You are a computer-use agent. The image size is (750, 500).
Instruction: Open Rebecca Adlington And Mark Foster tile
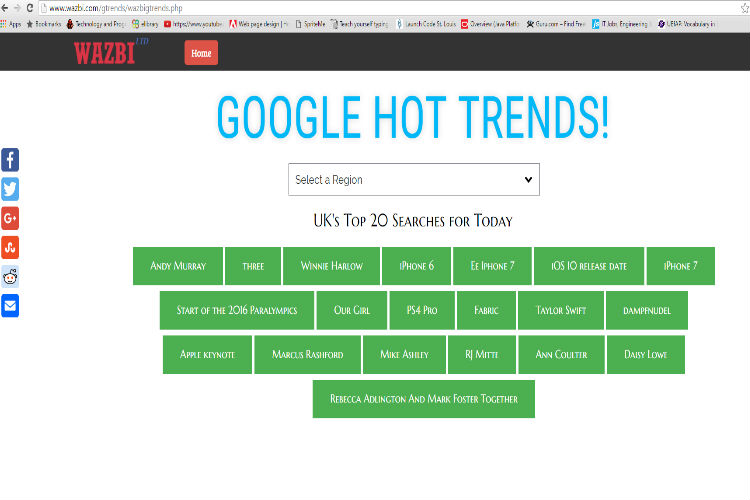424,398
